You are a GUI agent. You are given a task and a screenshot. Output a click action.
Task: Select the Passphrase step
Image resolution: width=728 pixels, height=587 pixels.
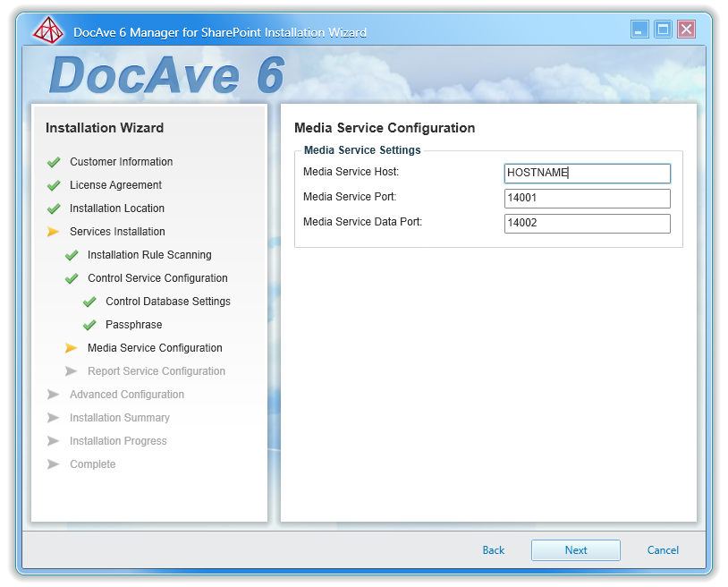pyautogui.click(x=134, y=324)
